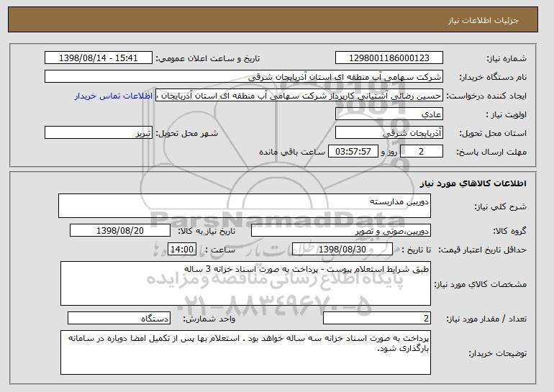
Task: Click the شهر محل تحویل label
Action: pos(187,134)
